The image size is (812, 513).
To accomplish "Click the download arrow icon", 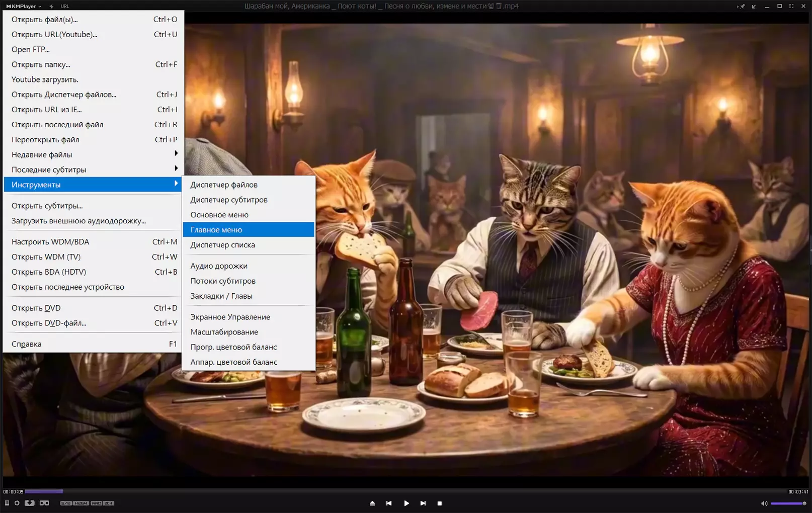I will click(x=30, y=503).
